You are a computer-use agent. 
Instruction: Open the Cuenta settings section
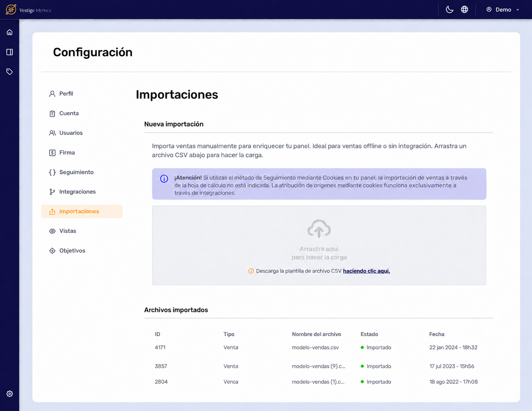[x=82, y=113]
